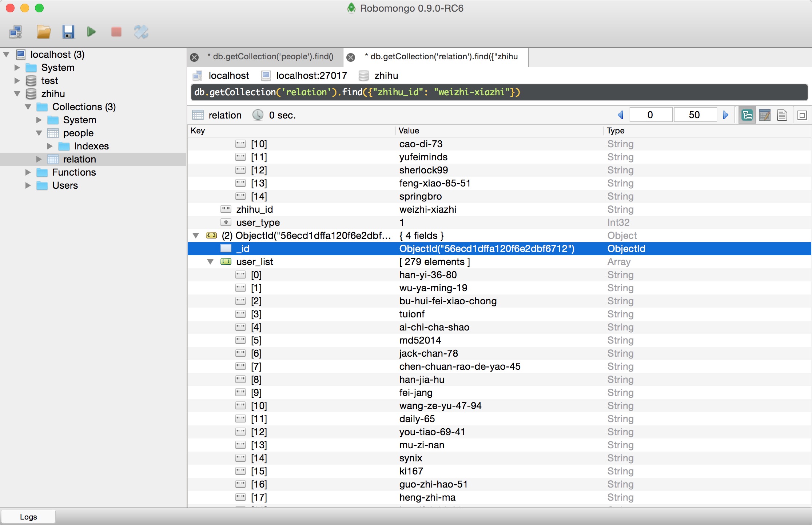
Task: Go to previous page of results
Action: click(621, 115)
